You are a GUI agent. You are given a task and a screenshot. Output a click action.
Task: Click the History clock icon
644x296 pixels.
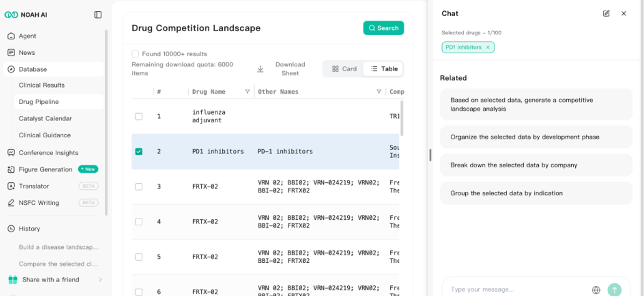click(x=11, y=228)
